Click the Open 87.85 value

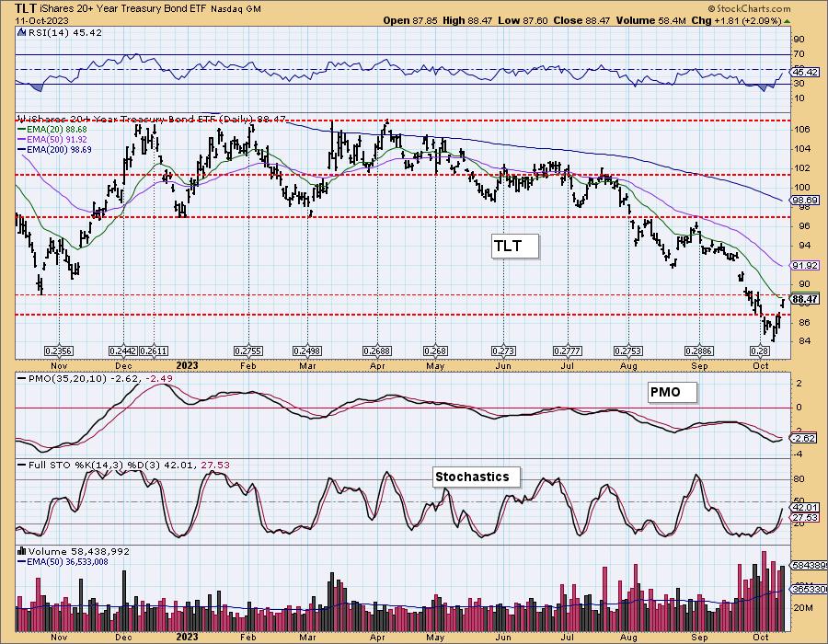pyautogui.click(x=410, y=20)
